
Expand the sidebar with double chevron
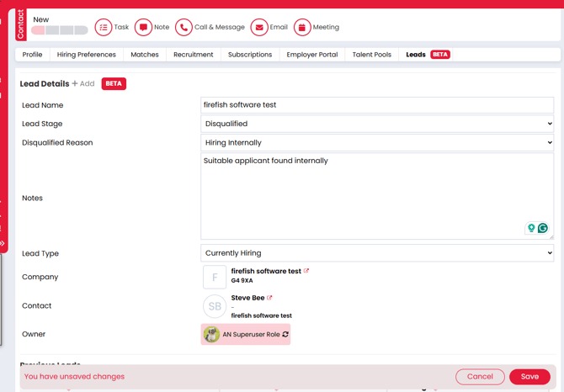(3, 243)
